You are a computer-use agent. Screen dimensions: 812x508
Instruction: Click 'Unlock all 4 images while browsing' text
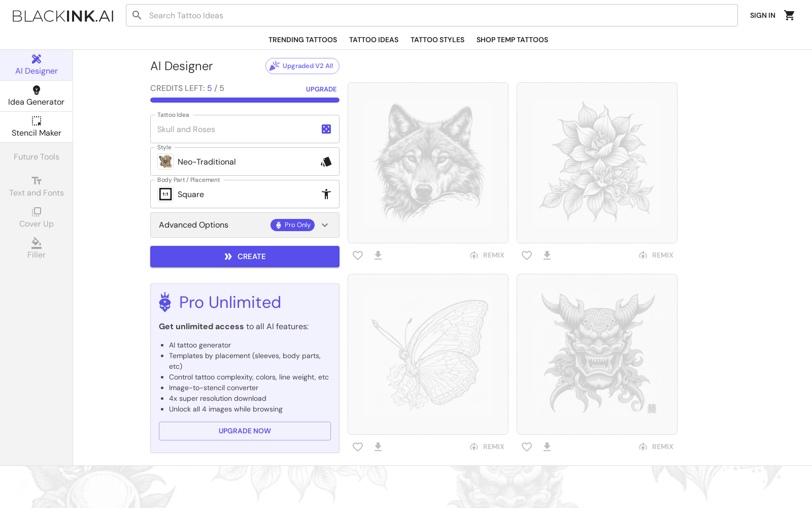pos(226,409)
